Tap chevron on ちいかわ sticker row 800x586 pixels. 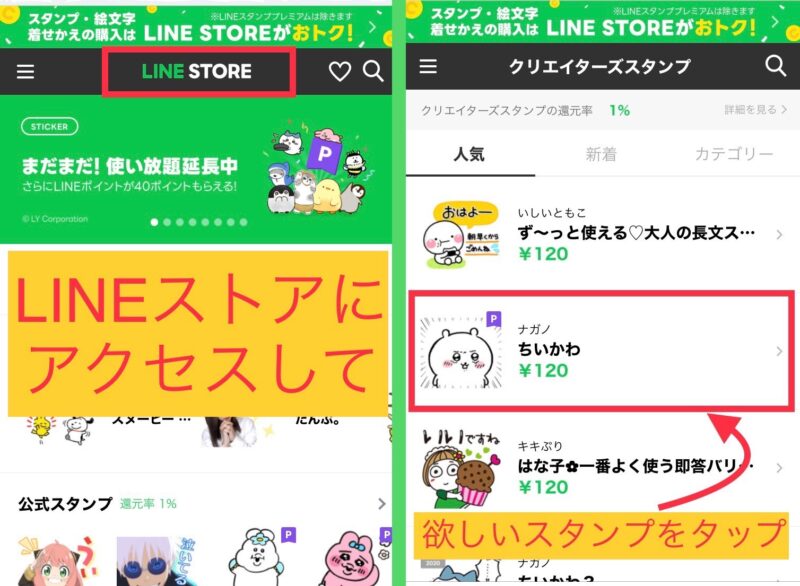[x=779, y=351]
